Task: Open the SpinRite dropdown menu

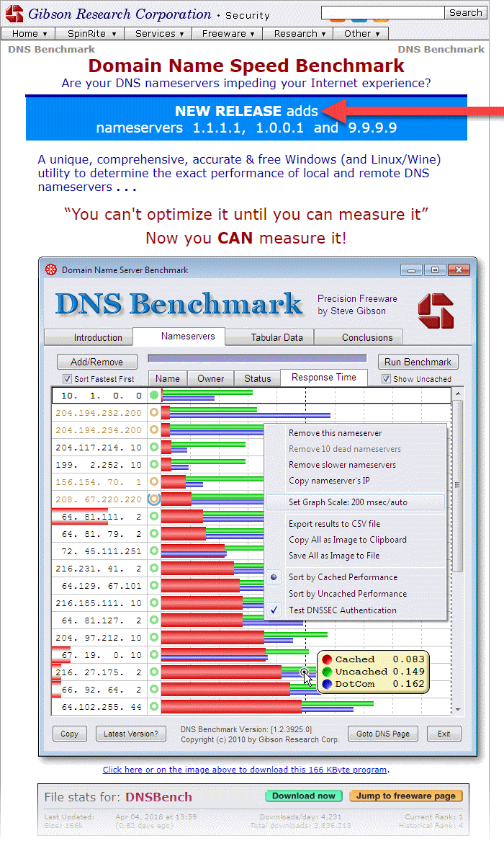Action: pyautogui.click(x=91, y=33)
